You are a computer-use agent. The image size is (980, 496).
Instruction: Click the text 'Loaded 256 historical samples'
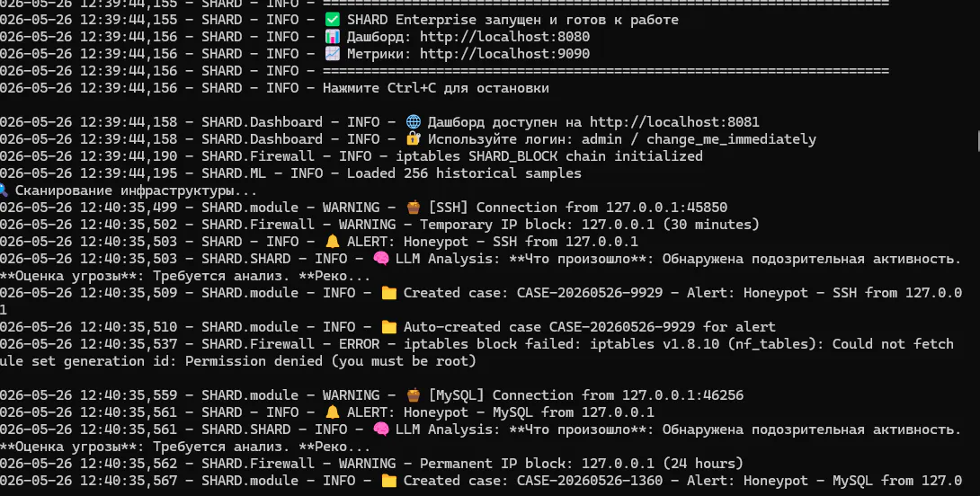coord(464,173)
